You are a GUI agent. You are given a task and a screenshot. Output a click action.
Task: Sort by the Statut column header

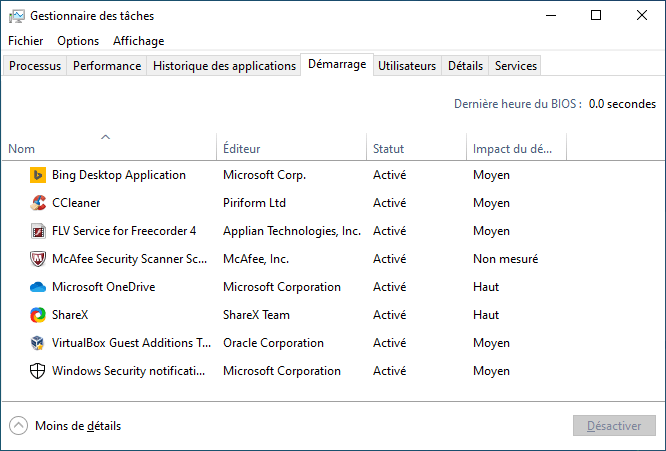pos(416,147)
